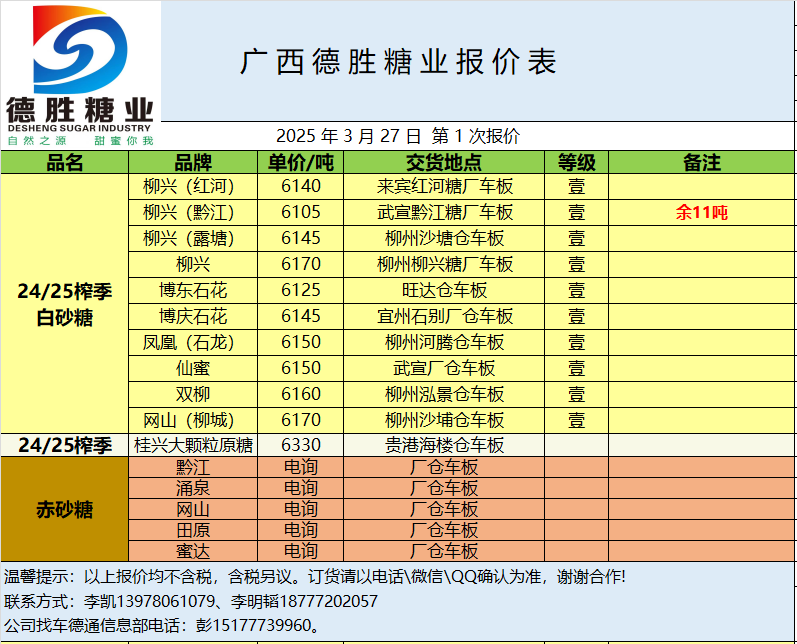Select the 柳兴（红河）brand cell
Screen dimensions: 797x644
[193, 187]
